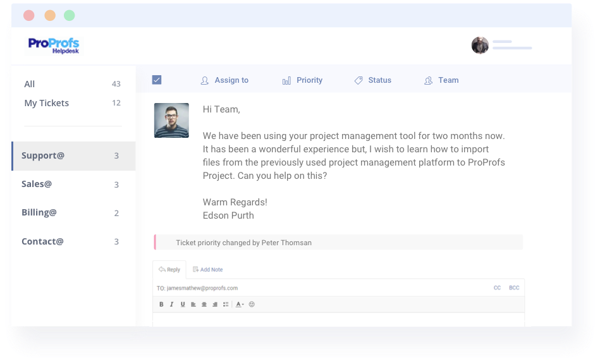Screen dimensions: 600x364
Task: Switch to the Add Note tab
Action: 208,270
